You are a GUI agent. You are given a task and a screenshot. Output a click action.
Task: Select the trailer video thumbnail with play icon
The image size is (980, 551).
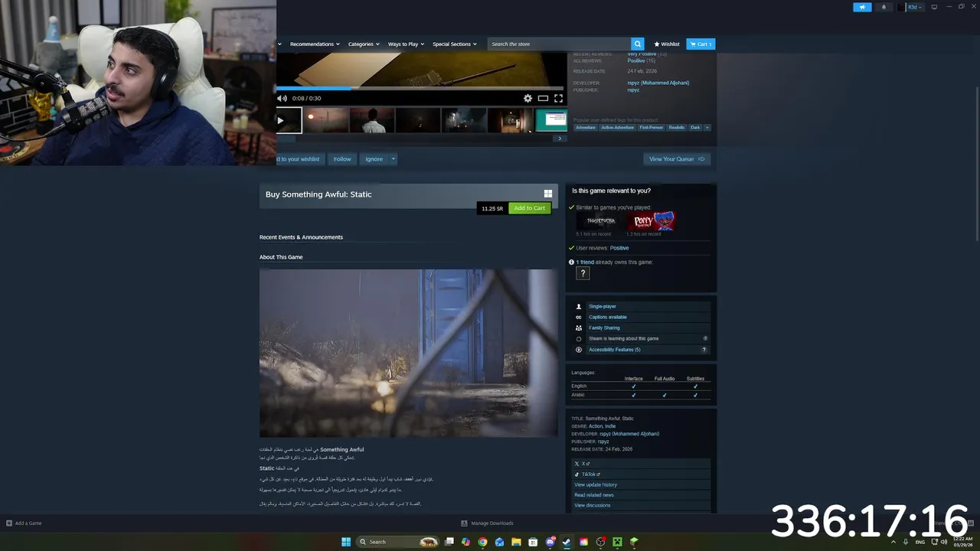(289, 120)
